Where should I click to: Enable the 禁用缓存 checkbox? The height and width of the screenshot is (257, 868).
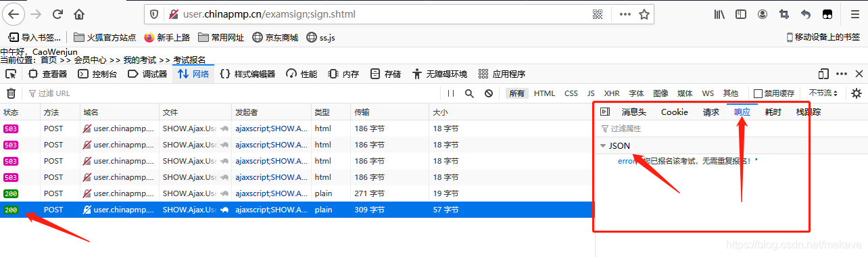click(758, 93)
